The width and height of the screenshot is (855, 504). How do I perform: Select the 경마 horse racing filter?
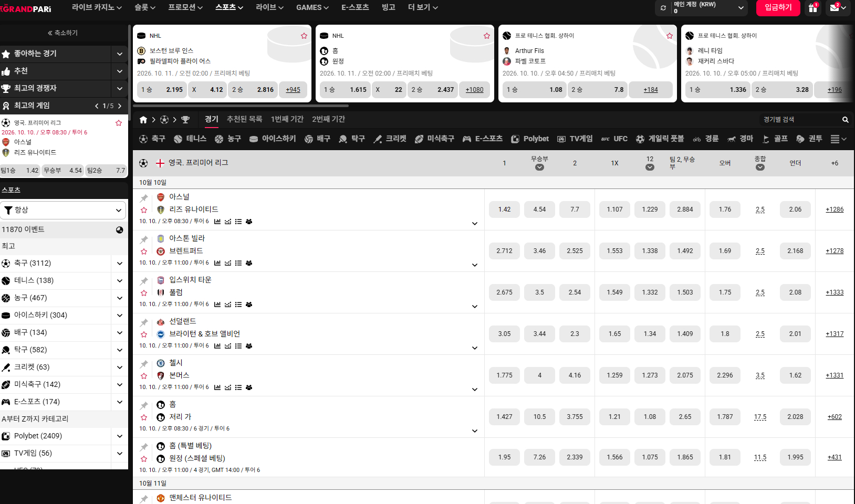[740, 139]
